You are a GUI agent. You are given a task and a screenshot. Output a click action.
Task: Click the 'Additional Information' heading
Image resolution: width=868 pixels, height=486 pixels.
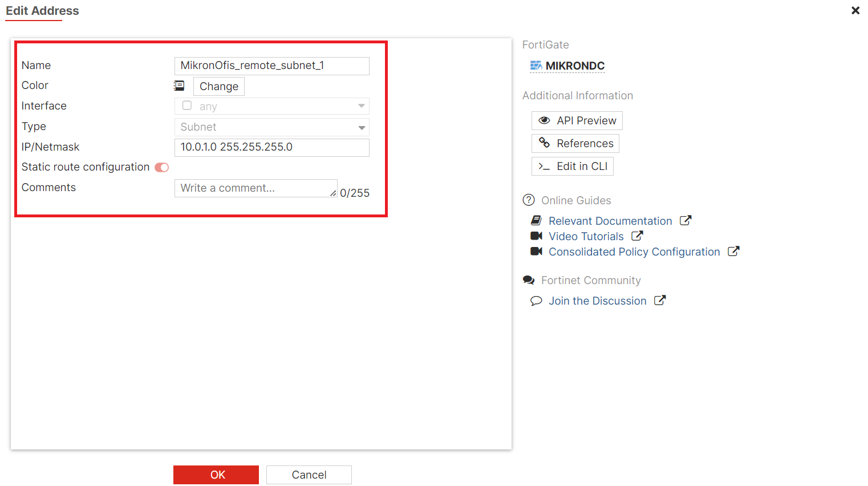tap(578, 96)
